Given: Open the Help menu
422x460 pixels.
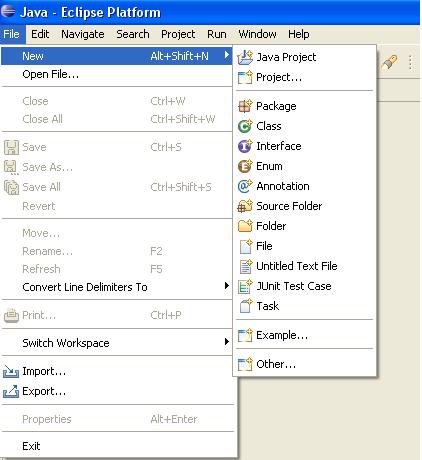Looking at the screenshot, I should pos(299,34).
